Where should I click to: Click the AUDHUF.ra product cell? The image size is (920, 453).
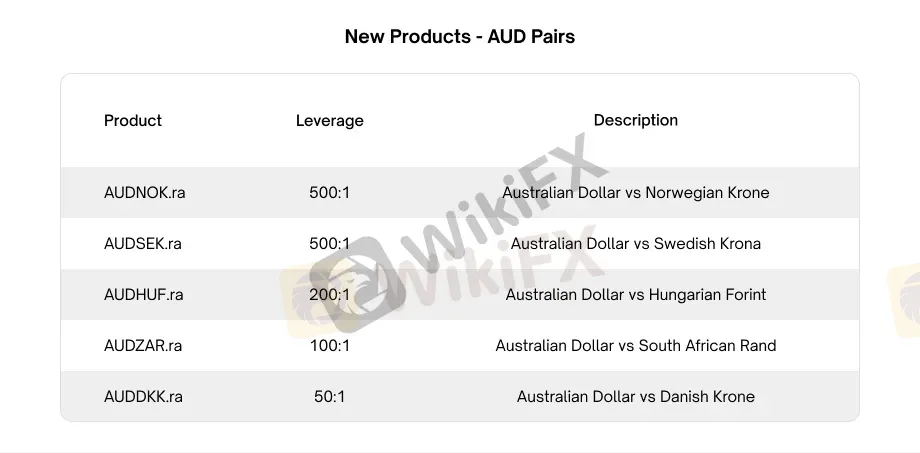(144, 294)
